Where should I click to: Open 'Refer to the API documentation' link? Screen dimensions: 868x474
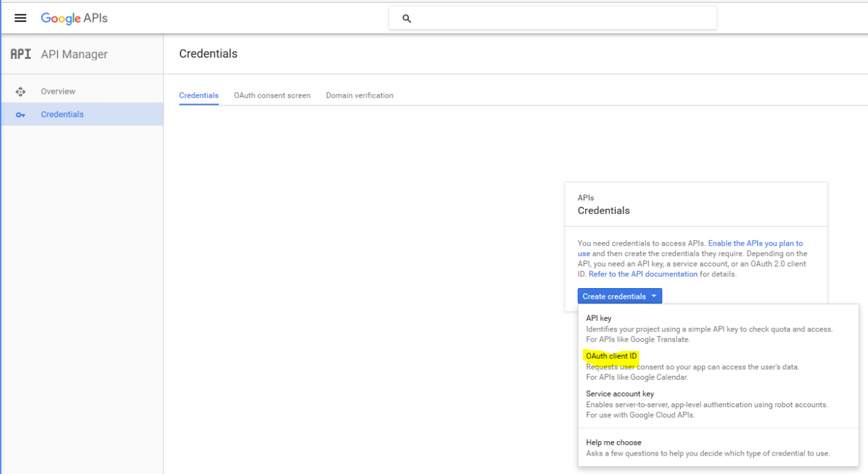coord(643,274)
